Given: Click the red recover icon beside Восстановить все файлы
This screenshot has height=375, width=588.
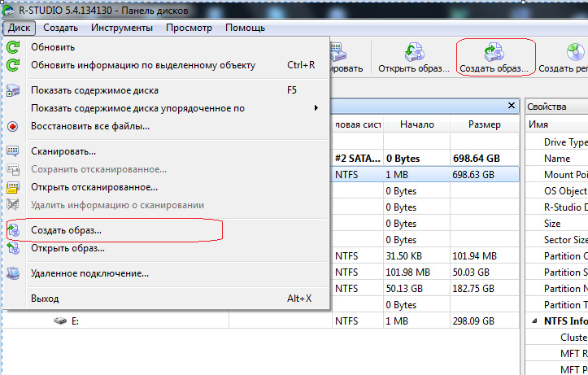Looking at the screenshot, I should (13, 126).
